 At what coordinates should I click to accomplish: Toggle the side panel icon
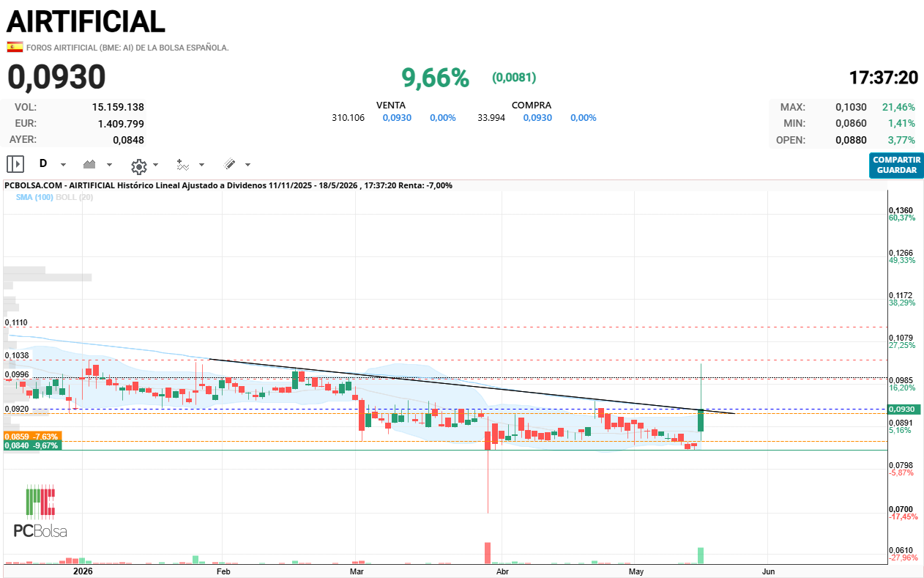coord(15,164)
